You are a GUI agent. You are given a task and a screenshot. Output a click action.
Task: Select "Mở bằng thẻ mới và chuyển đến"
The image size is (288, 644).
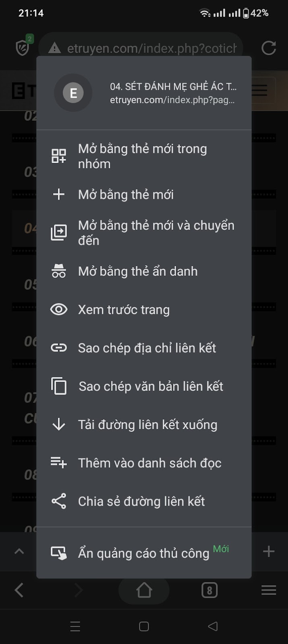tap(156, 233)
